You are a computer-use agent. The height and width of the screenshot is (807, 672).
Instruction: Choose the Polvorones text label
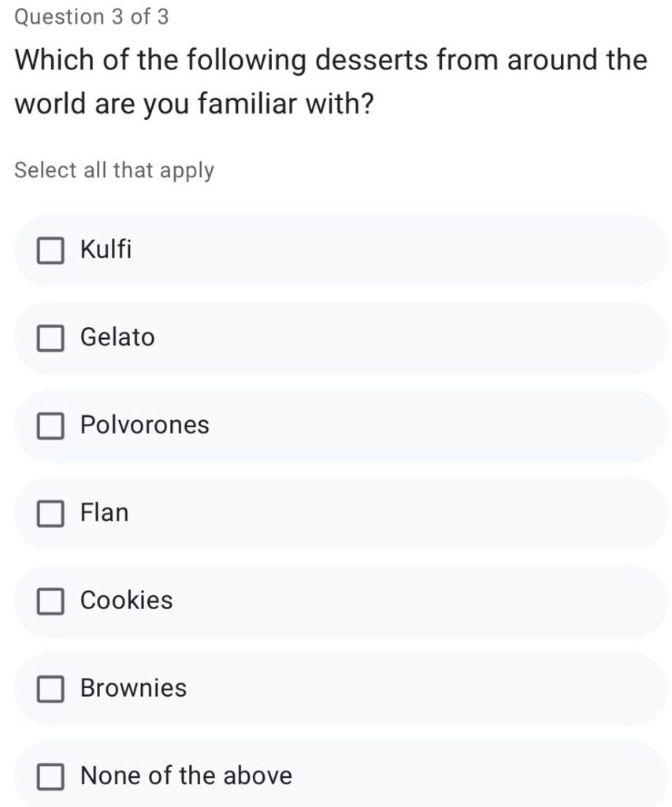pos(145,425)
